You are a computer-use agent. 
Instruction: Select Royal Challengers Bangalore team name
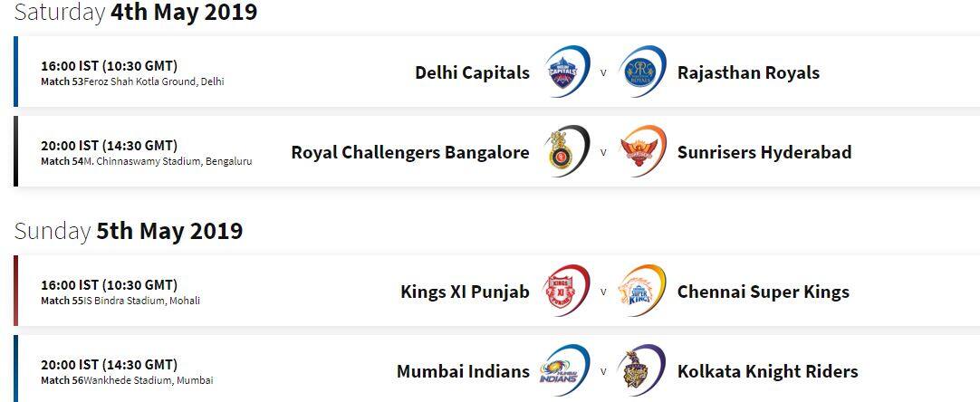[410, 152]
